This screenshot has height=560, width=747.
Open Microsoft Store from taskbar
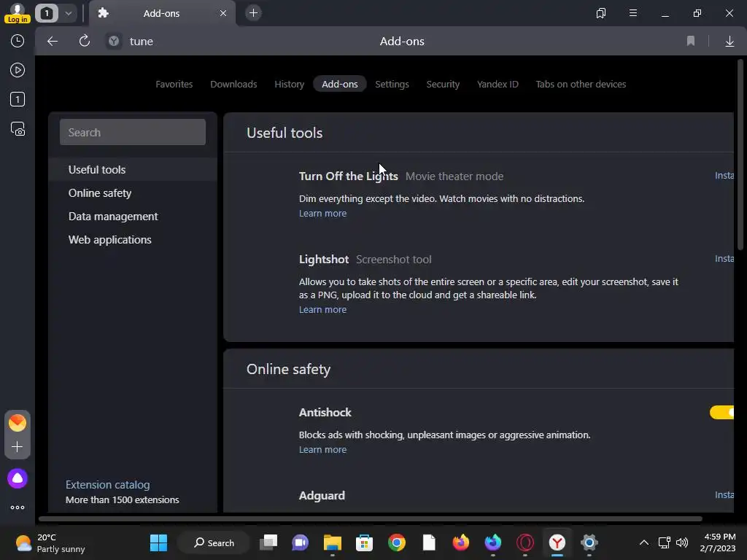pos(364,542)
